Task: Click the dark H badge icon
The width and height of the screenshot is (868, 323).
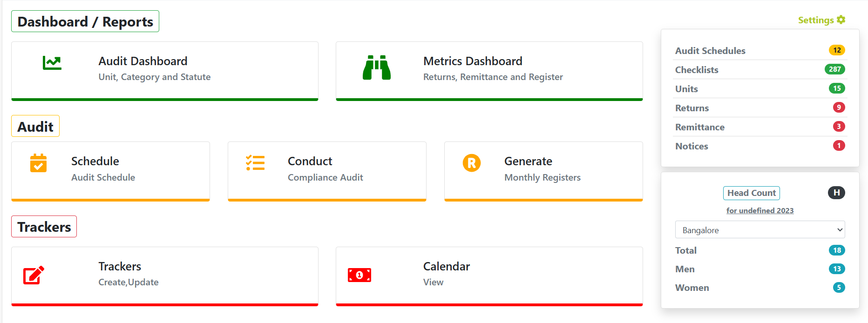Action: click(836, 193)
